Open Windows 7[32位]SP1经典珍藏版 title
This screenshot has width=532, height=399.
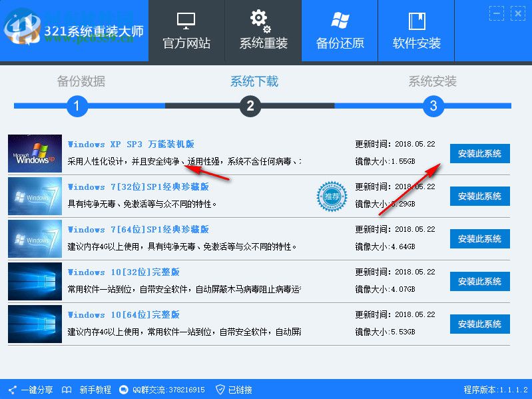(138, 187)
